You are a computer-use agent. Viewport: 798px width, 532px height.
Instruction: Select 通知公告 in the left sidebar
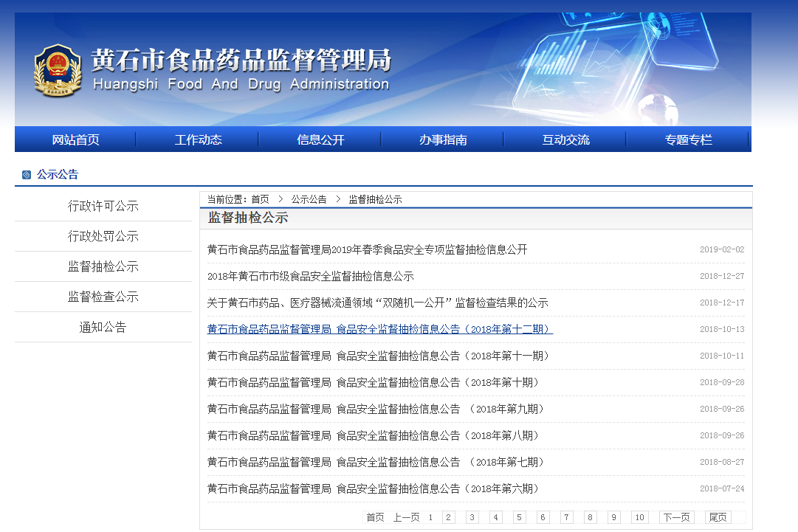pos(103,327)
